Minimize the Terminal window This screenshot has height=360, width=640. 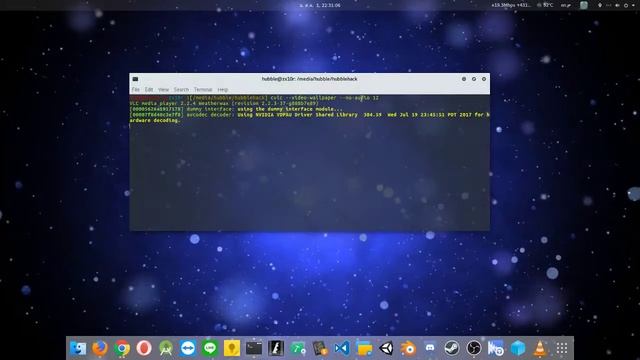464,79
